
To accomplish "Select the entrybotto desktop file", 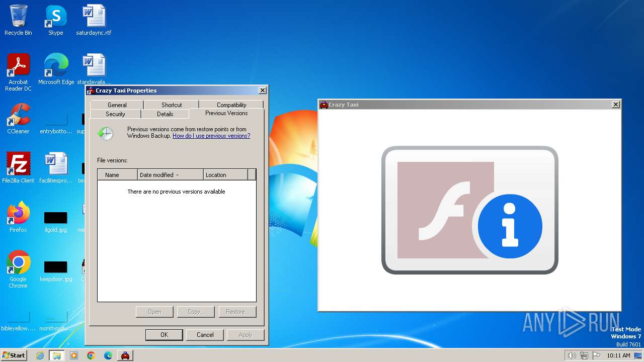I will pyautogui.click(x=56, y=123).
